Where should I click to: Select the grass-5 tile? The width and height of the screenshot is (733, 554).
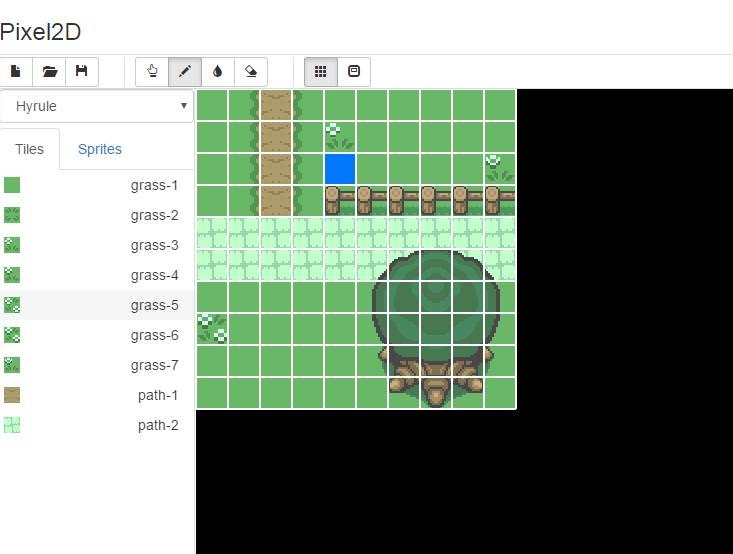97,305
